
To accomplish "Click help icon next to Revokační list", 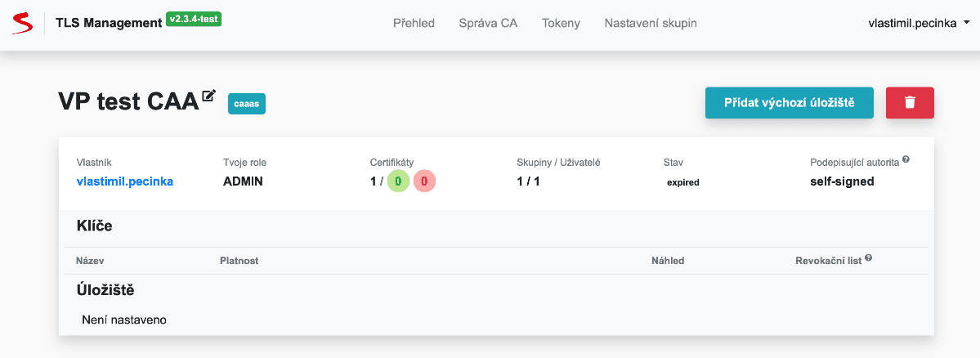I will pyautogui.click(x=868, y=258).
